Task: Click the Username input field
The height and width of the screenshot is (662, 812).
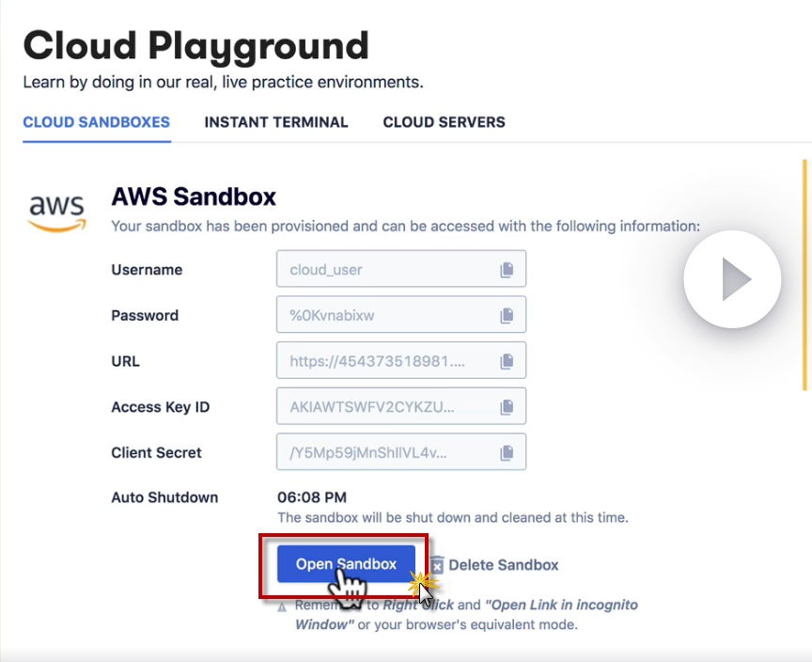Action: pos(385,270)
